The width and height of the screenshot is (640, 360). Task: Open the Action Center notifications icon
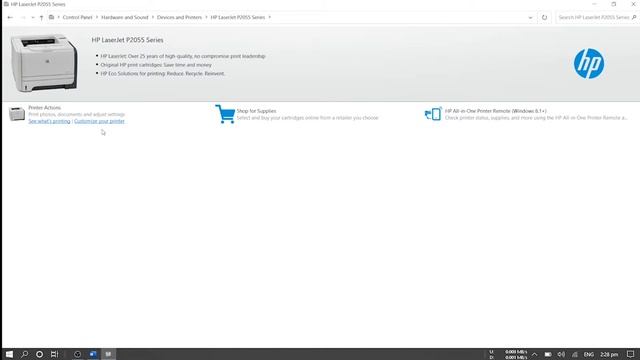coord(631,354)
